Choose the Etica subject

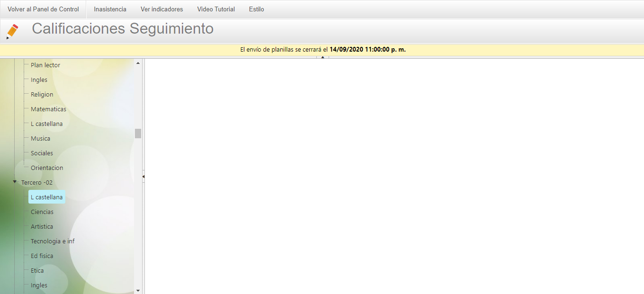(37, 270)
